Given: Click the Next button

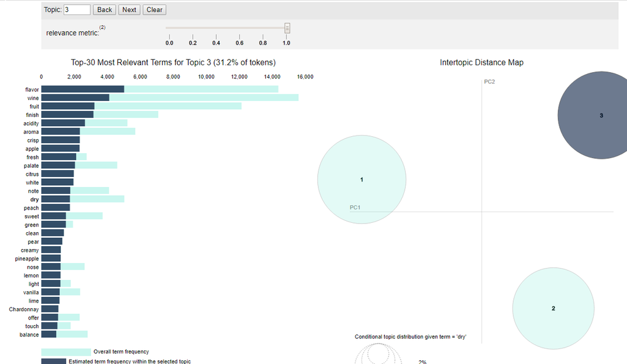Looking at the screenshot, I should [129, 9].
